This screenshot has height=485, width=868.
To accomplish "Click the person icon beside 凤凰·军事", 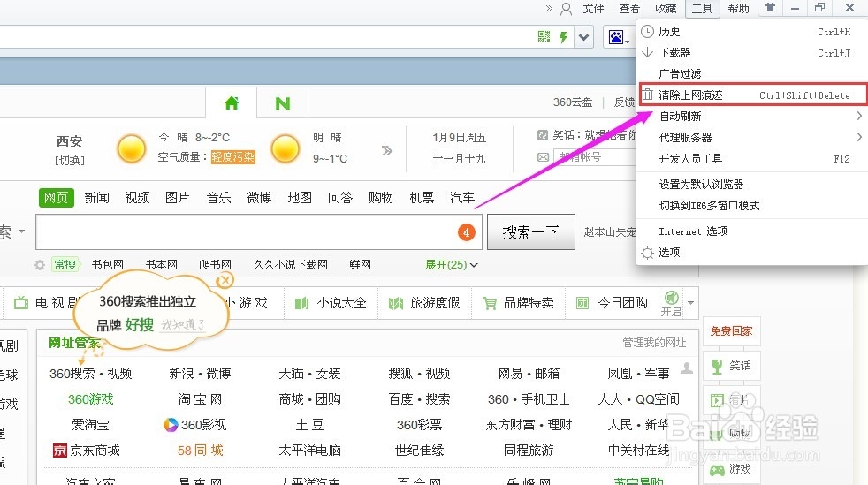I will [x=687, y=368].
